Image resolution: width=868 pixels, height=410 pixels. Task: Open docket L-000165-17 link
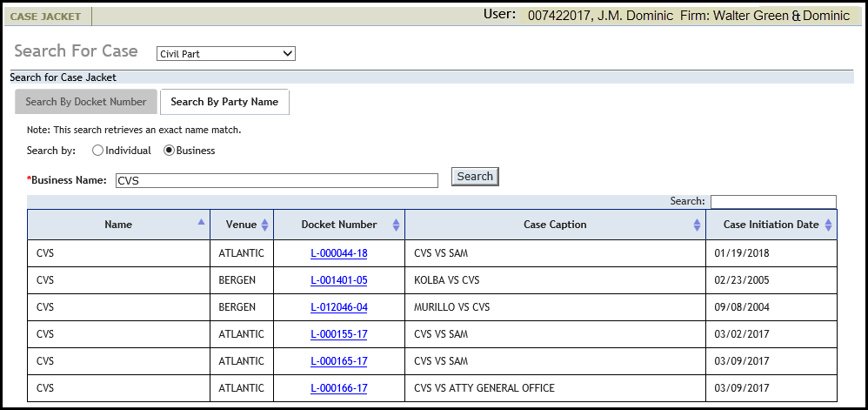pos(338,361)
